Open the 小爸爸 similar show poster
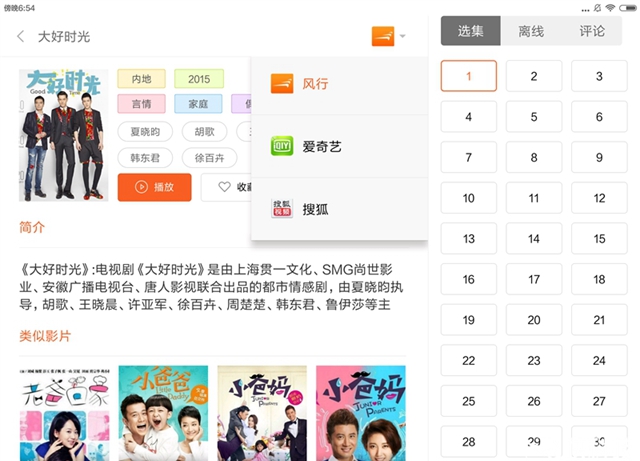This screenshot has width=640, height=461. pos(163,413)
